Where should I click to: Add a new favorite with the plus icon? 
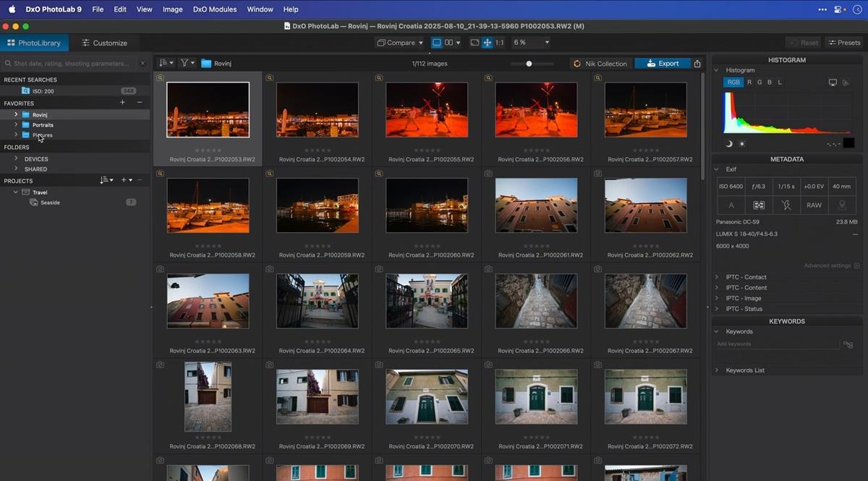click(x=122, y=103)
